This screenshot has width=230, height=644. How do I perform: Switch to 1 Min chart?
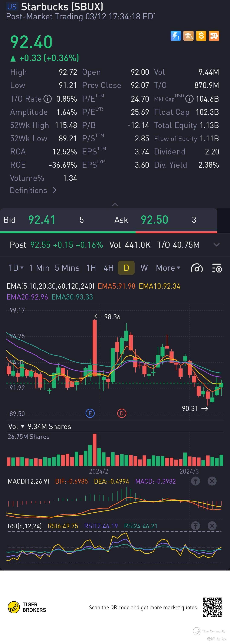coord(39,268)
